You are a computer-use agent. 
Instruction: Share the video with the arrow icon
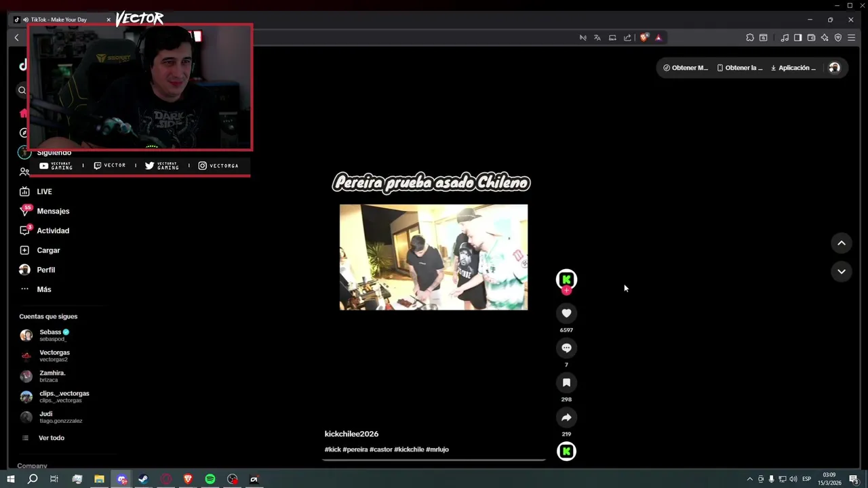point(566,418)
